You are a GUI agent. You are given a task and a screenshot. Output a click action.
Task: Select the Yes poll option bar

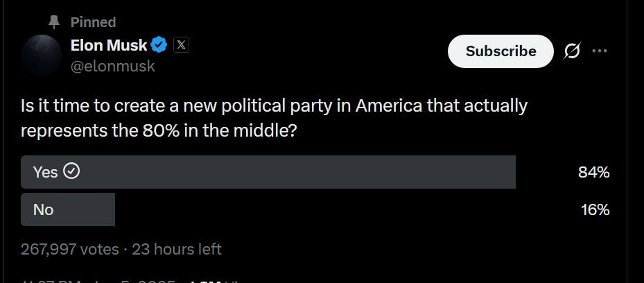click(268, 172)
